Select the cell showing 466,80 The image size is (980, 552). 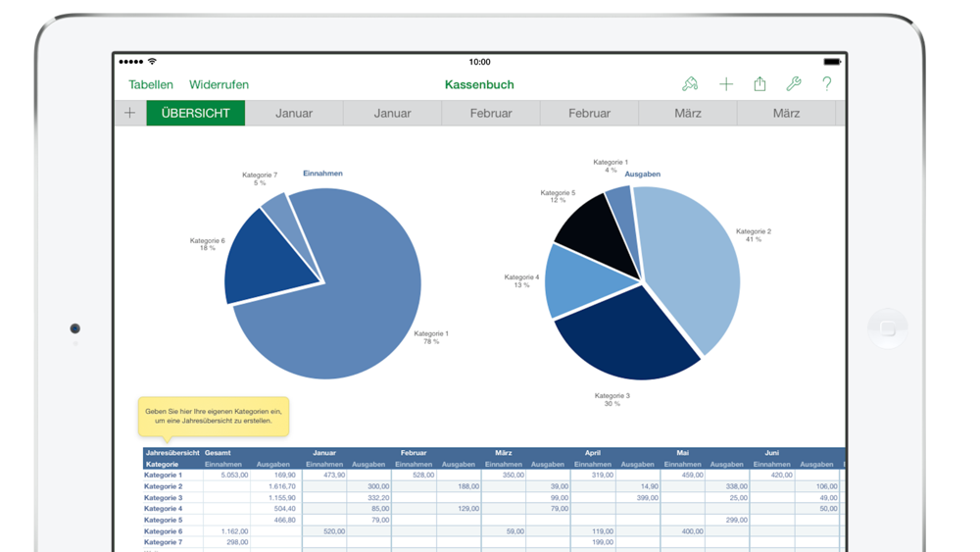(x=276, y=520)
